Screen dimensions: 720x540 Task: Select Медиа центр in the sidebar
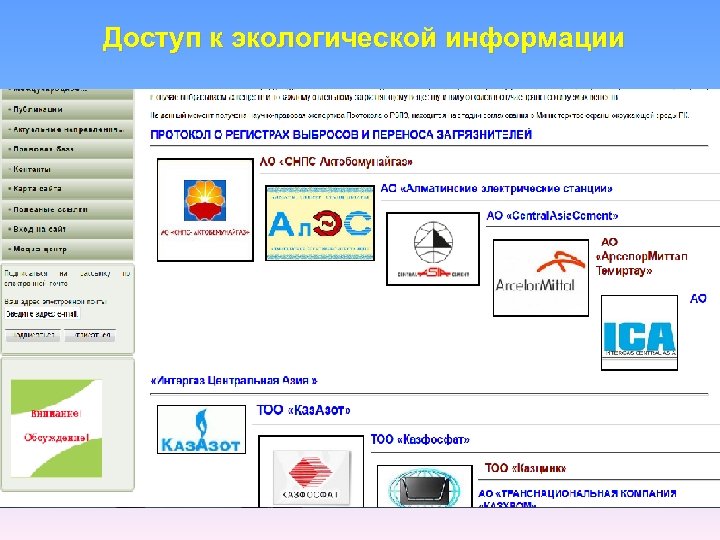pos(67,249)
